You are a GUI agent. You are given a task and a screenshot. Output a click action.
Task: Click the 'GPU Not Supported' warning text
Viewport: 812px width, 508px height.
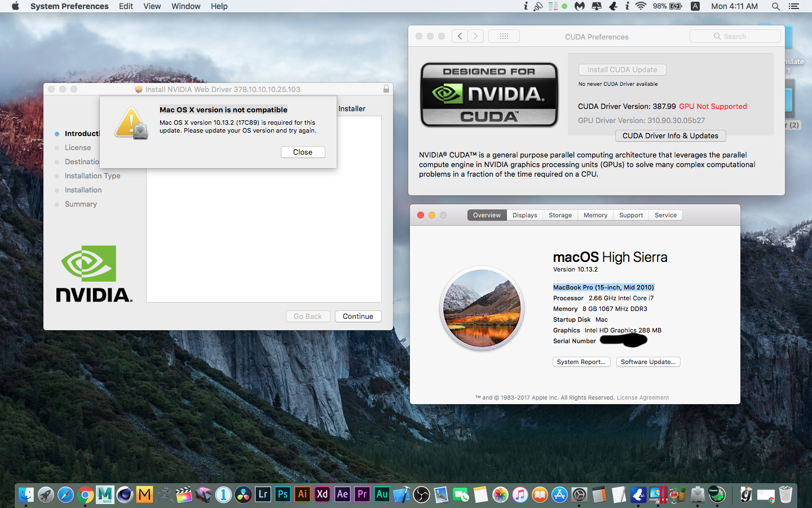point(713,106)
